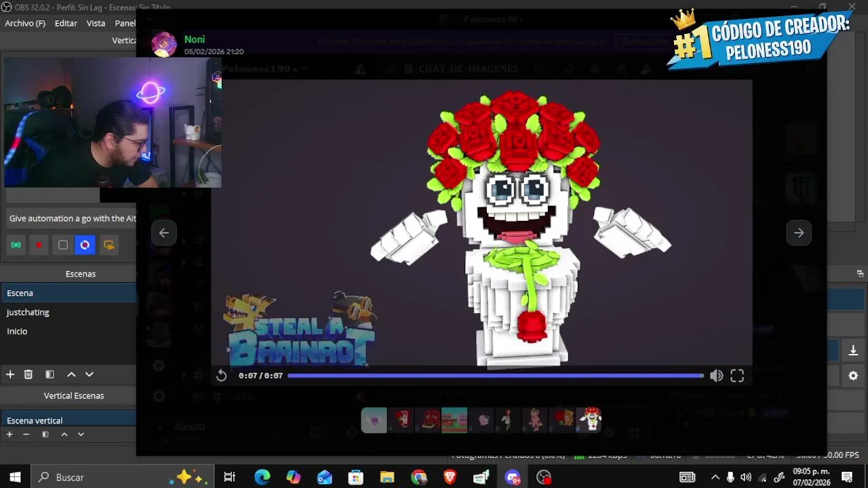The image size is (868, 488).
Task: Mute the video using the speaker icon
Action: pyautogui.click(x=717, y=375)
